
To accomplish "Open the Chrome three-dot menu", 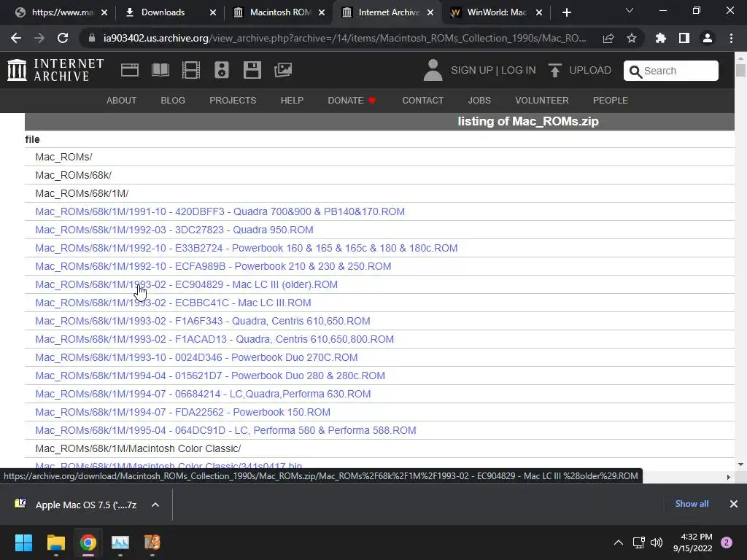I will click(x=731, y=38).
